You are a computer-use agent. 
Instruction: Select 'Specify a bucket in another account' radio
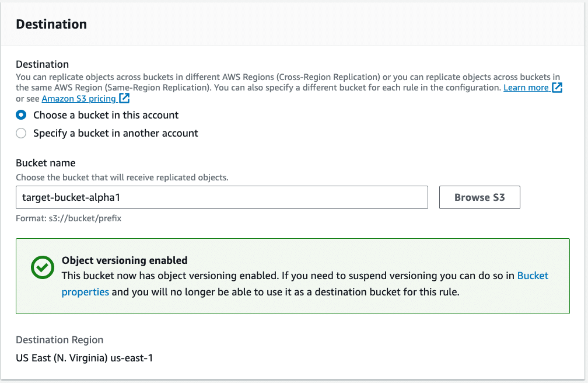click(21, 133)
